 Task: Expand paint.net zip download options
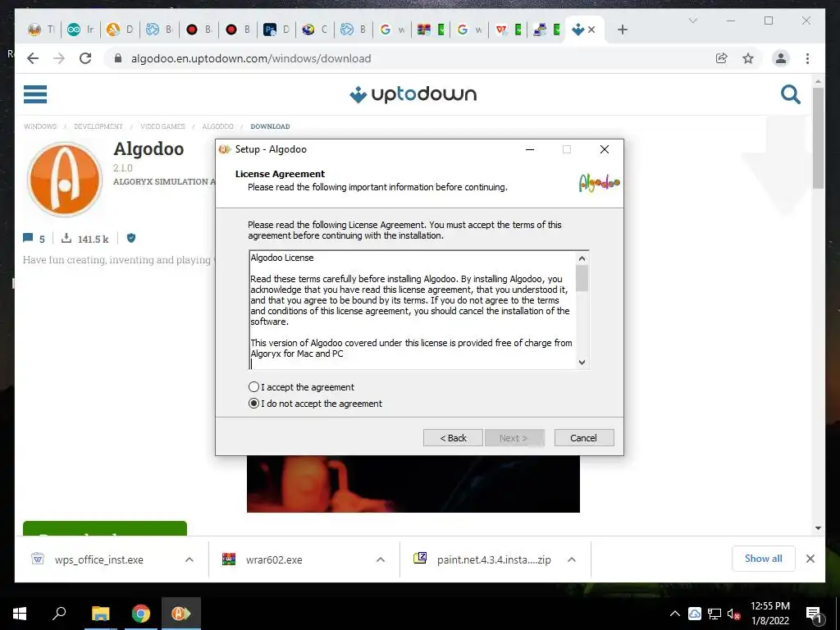click(x=572, y=559)
